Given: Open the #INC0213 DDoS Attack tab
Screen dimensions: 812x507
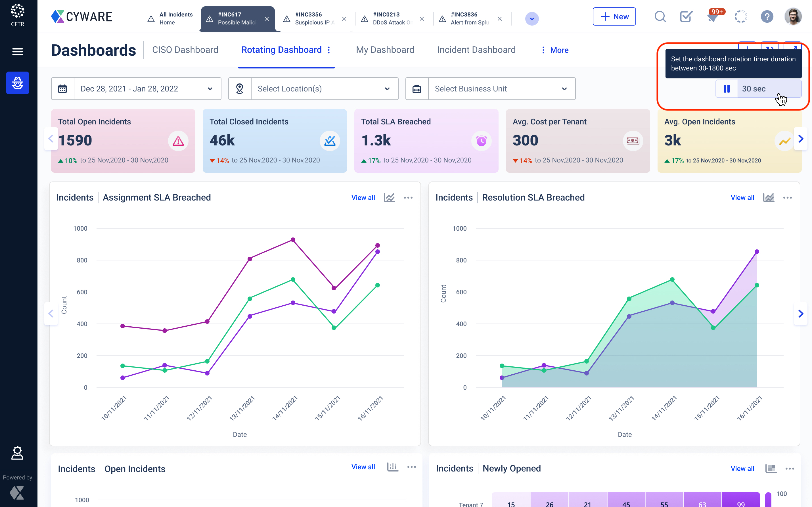Looking at the screenshot, I should point(387,18).
